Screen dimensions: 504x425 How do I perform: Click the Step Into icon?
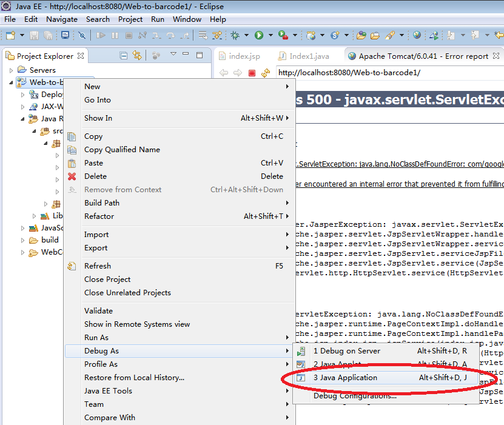156,35
